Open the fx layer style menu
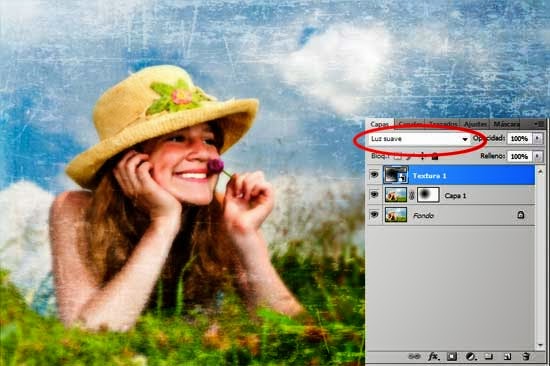The width and height of the screenshot is (550, 366). [434, 357]
